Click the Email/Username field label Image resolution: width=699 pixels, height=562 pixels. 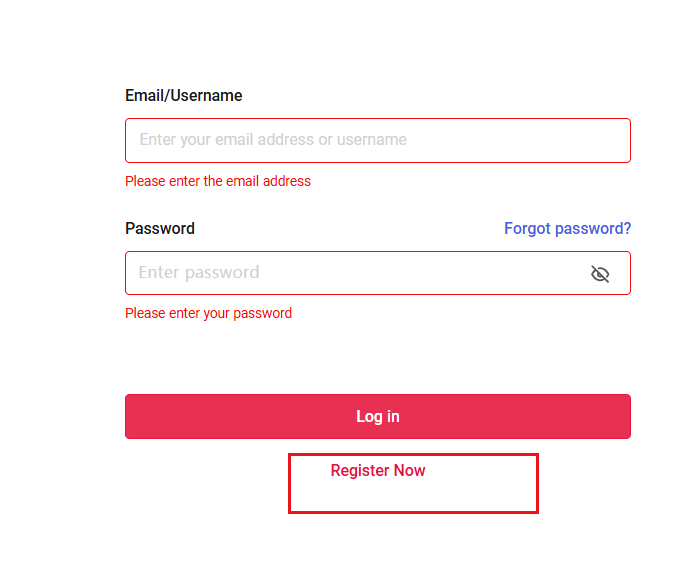(184, 96)
